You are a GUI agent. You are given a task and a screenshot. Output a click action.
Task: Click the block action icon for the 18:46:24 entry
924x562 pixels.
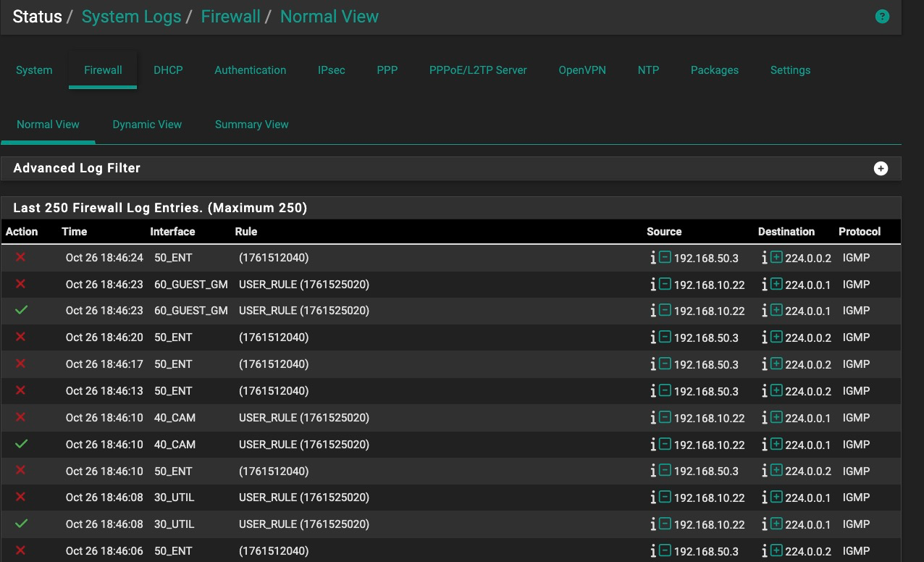(x=21, y=257)
